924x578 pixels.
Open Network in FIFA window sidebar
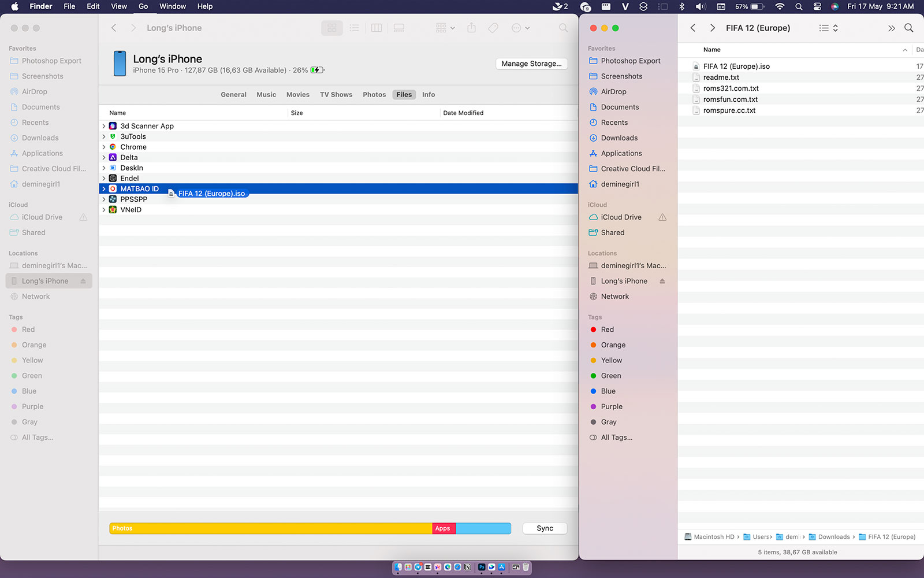coord(614,297)
